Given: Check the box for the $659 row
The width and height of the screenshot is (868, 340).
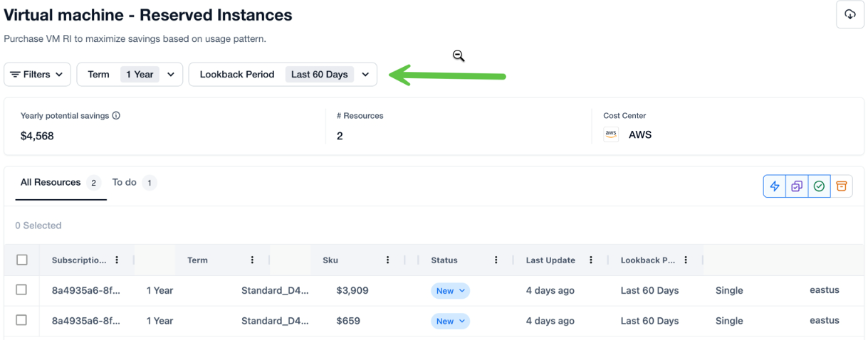Looking at the screenshot, I should pos(21,321).
